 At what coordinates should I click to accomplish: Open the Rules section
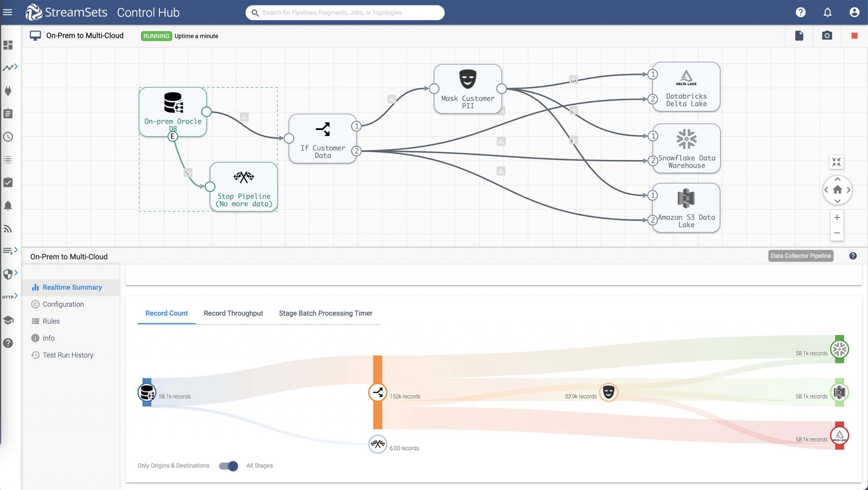71,321
